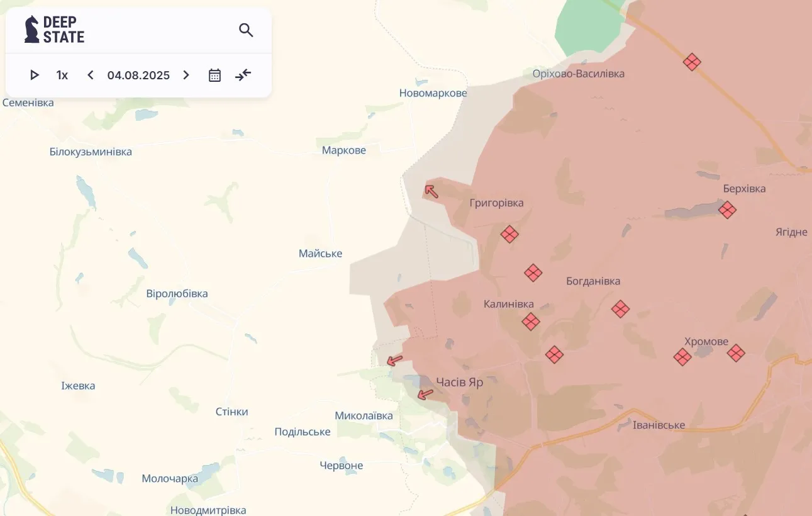Open the search tool

(x=246, y=30)
